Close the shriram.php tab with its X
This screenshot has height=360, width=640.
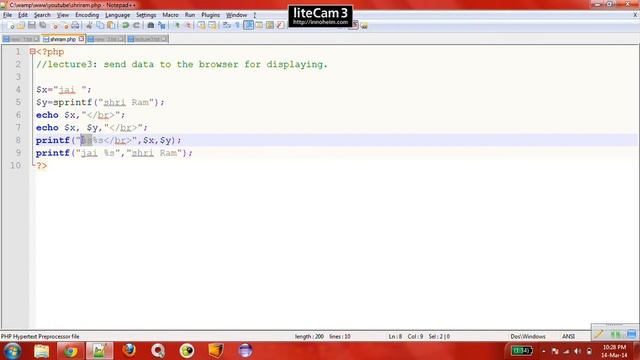[x=81, y=39]
